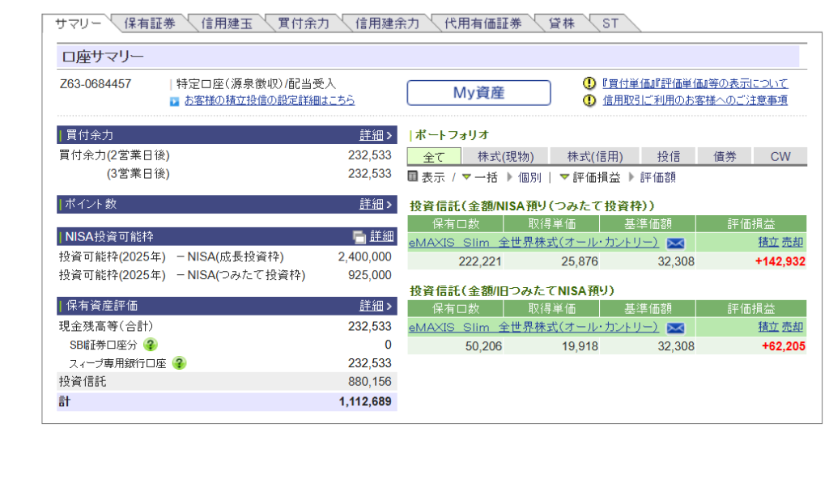Click 積立 link for 旧つみたてNISA fund

point(768,327)
